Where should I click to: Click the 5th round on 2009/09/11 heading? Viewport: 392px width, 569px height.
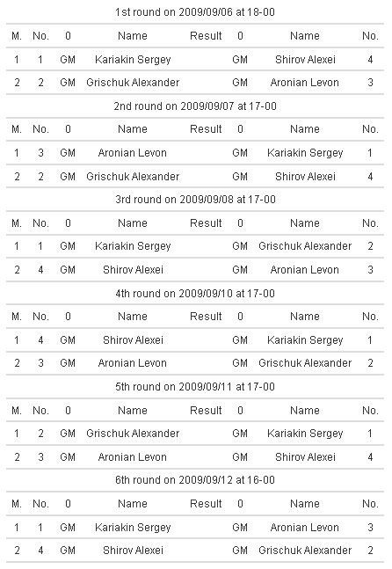(195, 386)
